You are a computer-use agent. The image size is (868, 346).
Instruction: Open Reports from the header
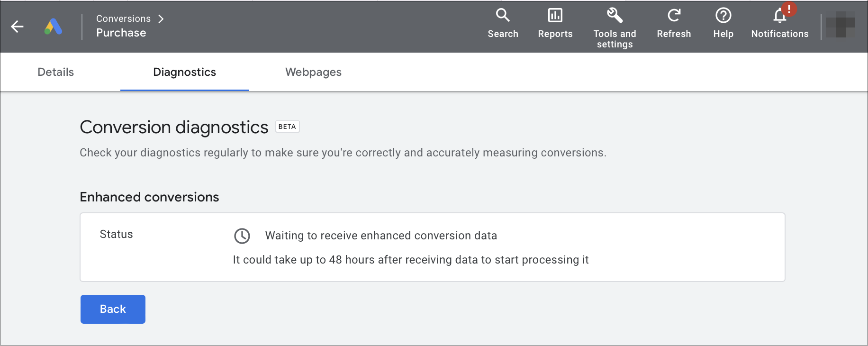[x=555, y=23]
